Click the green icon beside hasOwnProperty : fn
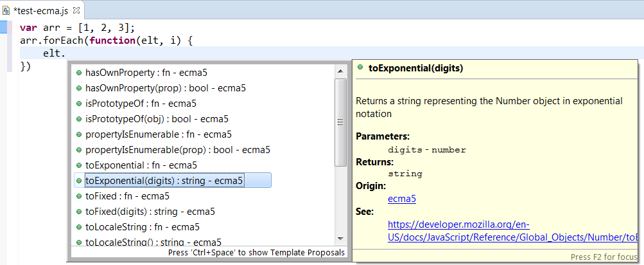This screenshot has width=644, height=265. point(79,73)
